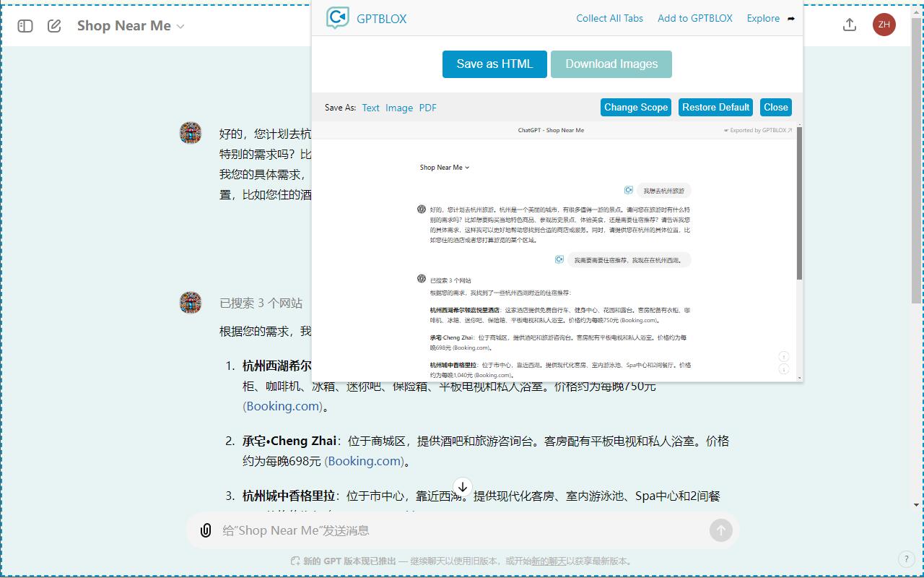Click the share upload icon in header
The image size is (924, 578).
point(850,25)
